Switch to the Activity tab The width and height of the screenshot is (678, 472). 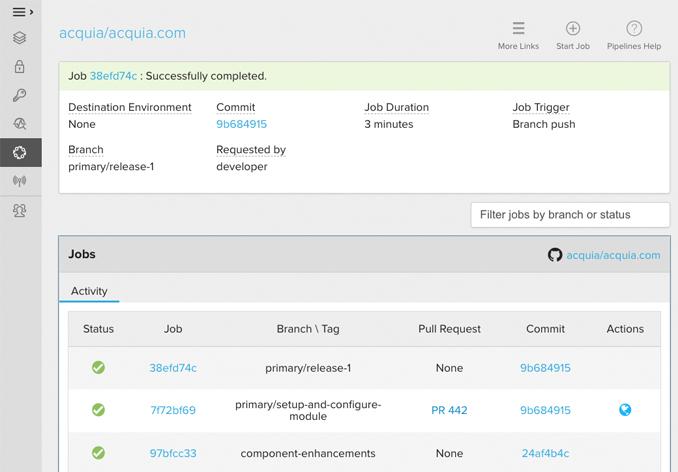[89, 291]
